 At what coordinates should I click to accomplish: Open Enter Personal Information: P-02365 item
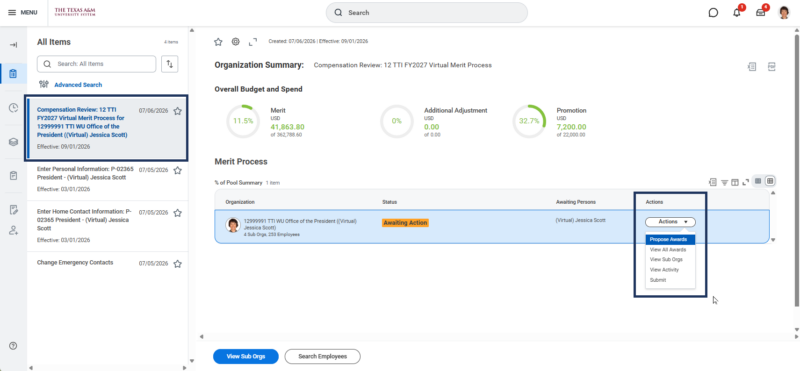[x=108, y=179]
